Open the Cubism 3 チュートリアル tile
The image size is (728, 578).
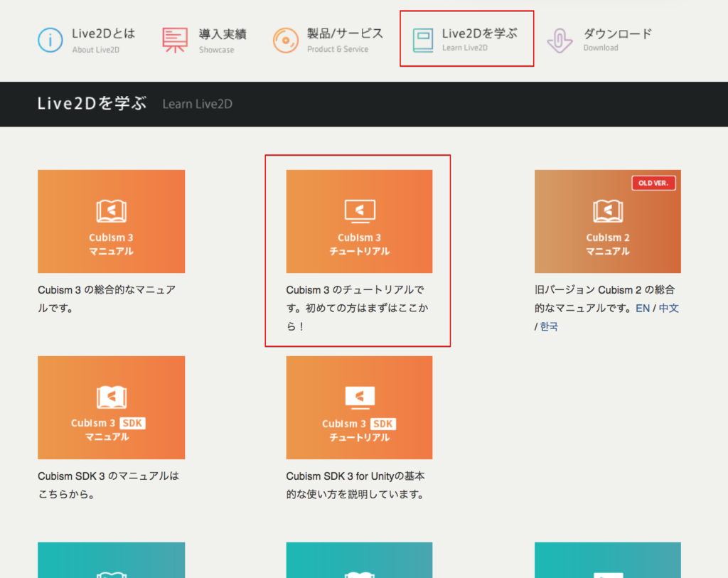click(359, 221)
